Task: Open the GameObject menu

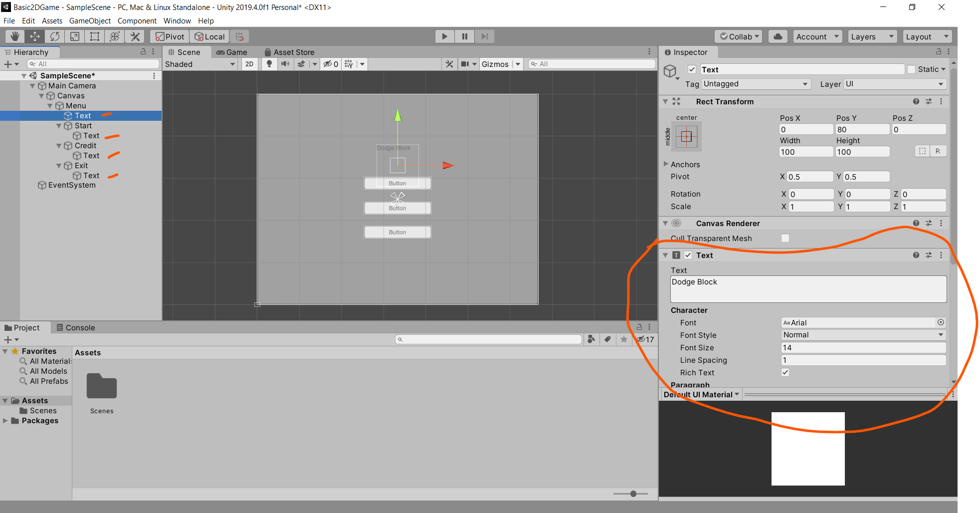Action: click(90, 21)
